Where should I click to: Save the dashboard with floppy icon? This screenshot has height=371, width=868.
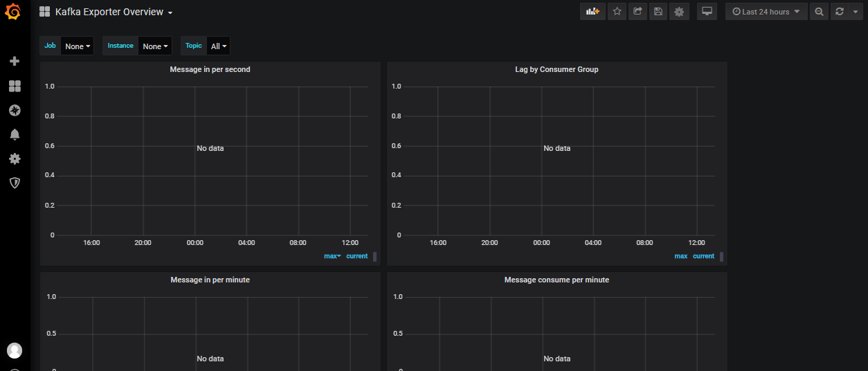click(658, 11)
